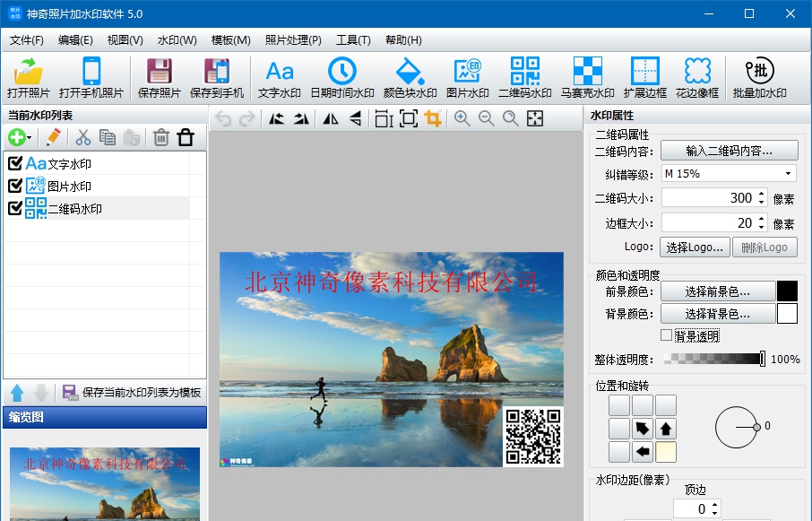
Task: Start 批量加水印 batch watermarking
Action: click(759, 76)
